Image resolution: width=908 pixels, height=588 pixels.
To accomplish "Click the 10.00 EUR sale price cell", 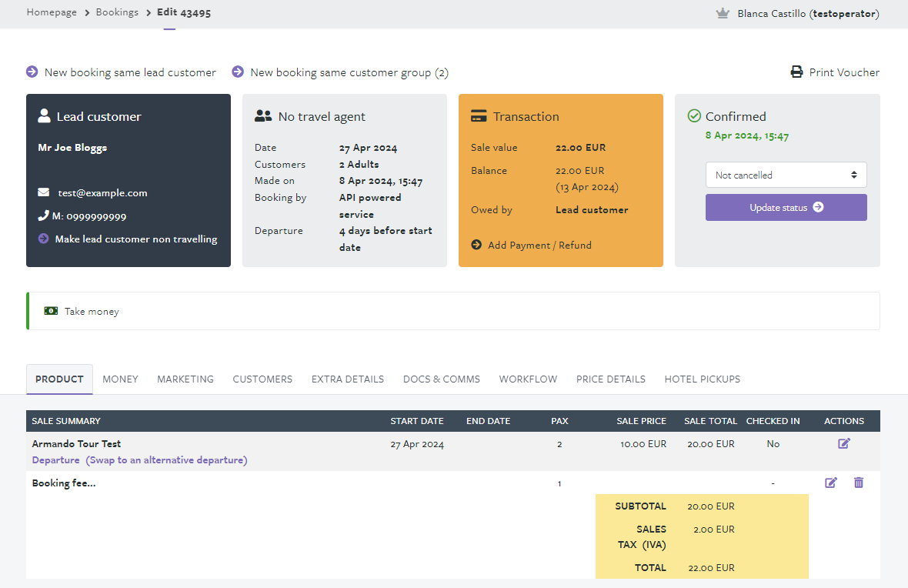I will click(643, 444).
